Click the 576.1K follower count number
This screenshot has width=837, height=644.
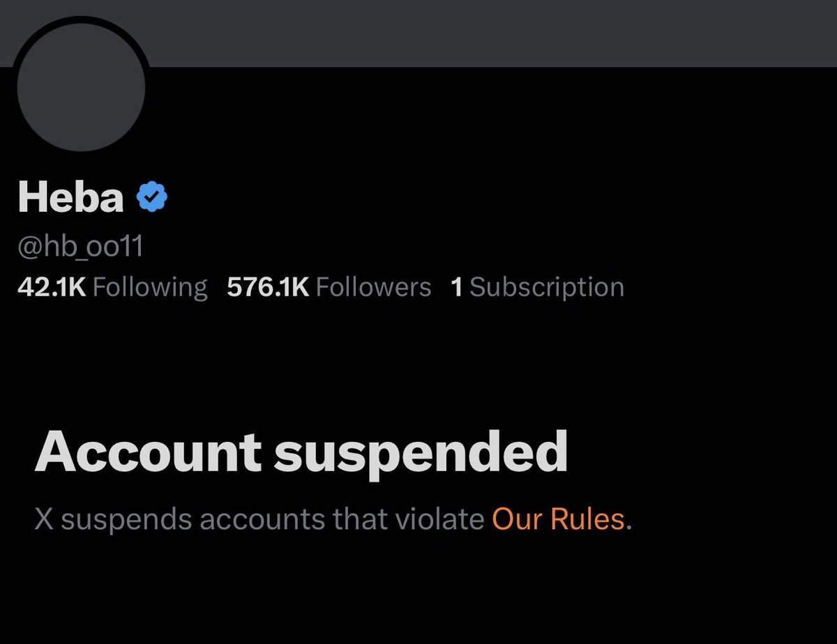[268, 287]
